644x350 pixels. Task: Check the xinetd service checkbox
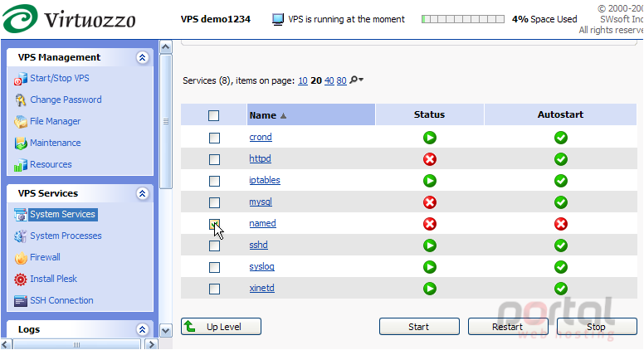tap(214, 289)
